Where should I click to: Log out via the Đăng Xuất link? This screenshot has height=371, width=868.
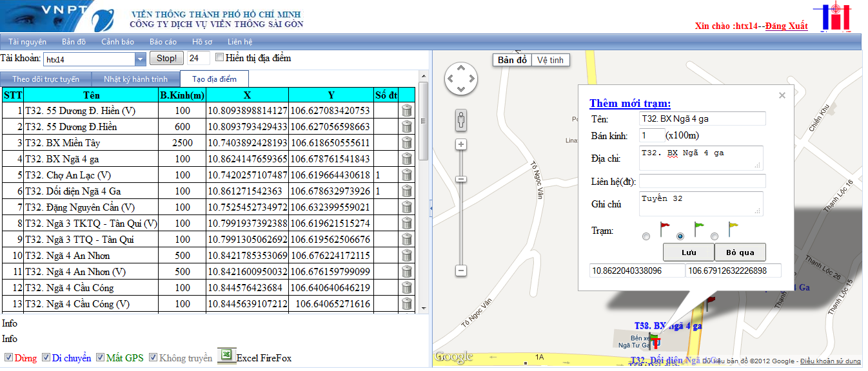coord(787,26)
